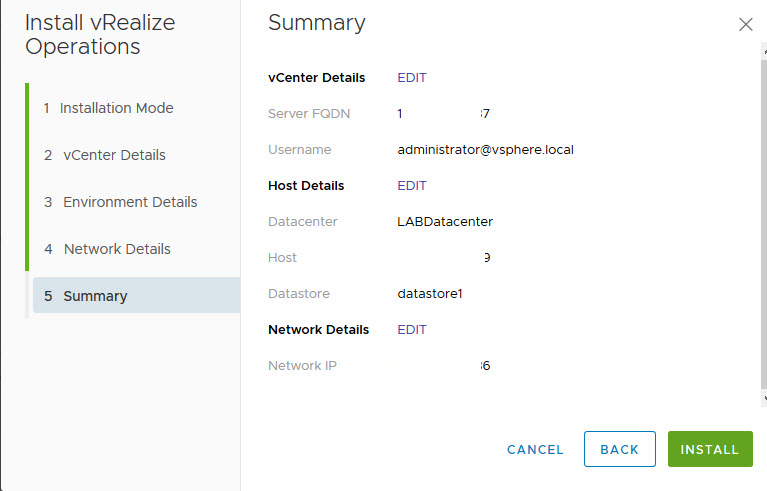Jump to Network Details step
767x491 pixels.
[116, 249]
